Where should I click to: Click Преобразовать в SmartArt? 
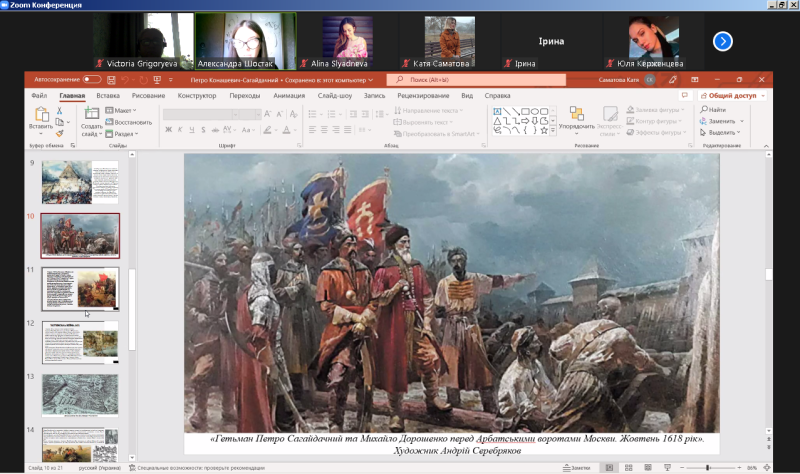[x=436, y=134]
